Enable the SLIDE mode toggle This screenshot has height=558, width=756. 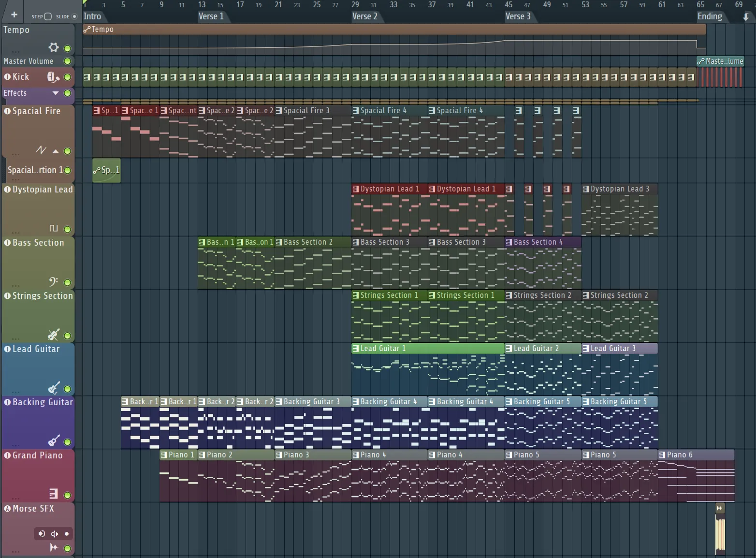74,16
